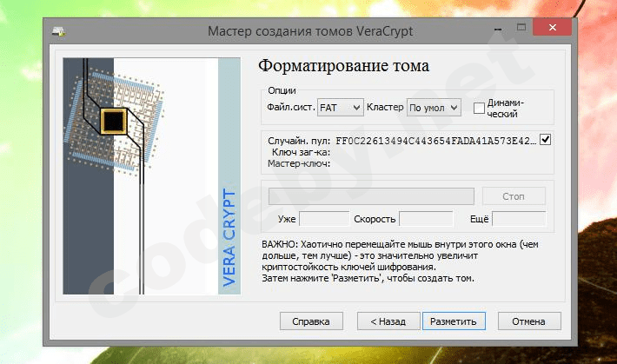
Task: Open the Кластер size dropdown
Action: pos(434,108)
